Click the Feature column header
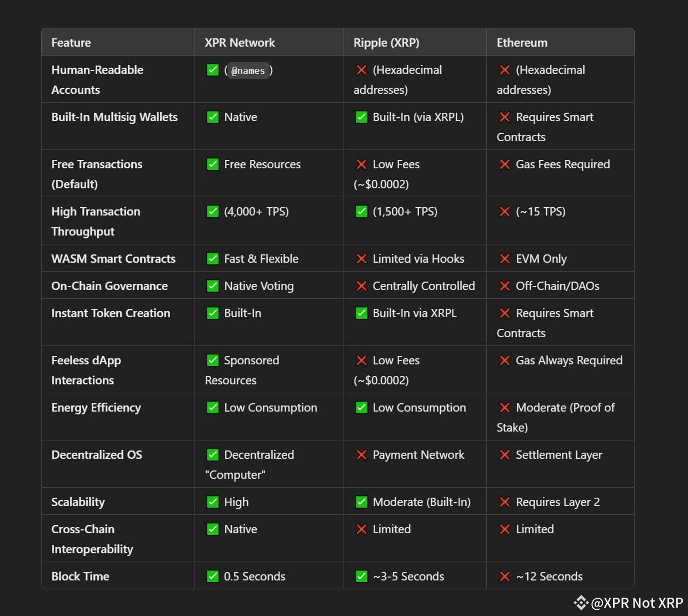The width and height of the screenshot is (688, 616). pos(71,43)
